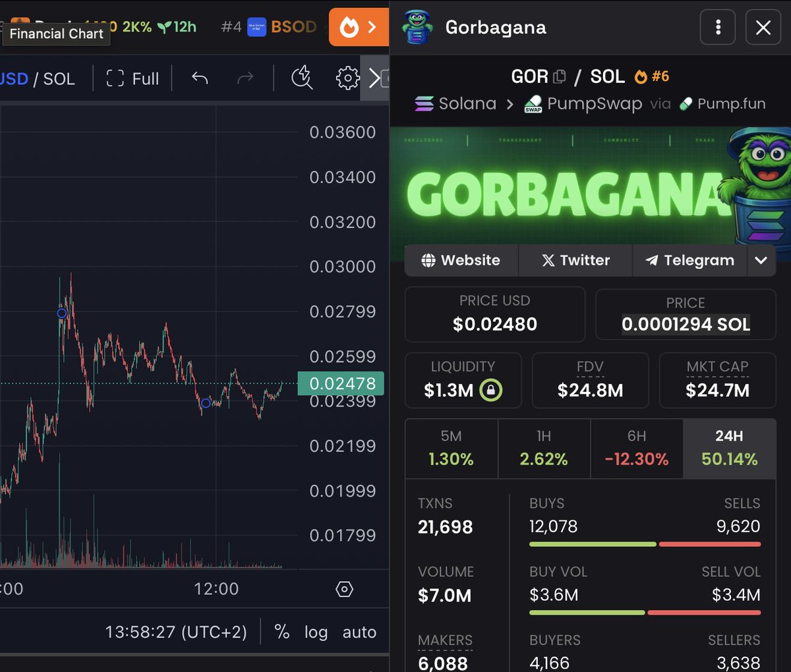Open chart quick search lightning icon
The height and width of the screenshot is (672, 791).
[x=302, y=78]
